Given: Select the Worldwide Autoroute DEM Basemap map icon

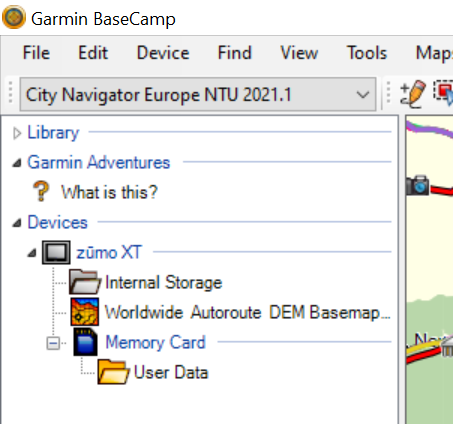Looking at the screenshot, I should click(85, 312).
